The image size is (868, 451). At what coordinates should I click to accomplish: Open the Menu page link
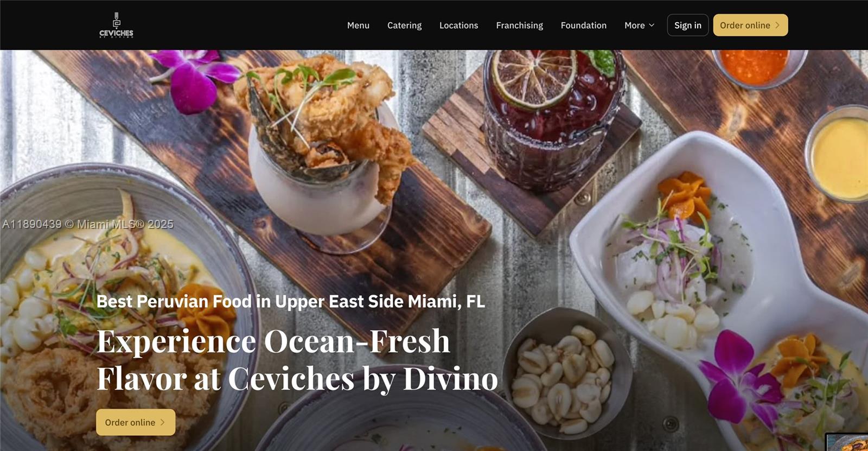click(358, 26)
